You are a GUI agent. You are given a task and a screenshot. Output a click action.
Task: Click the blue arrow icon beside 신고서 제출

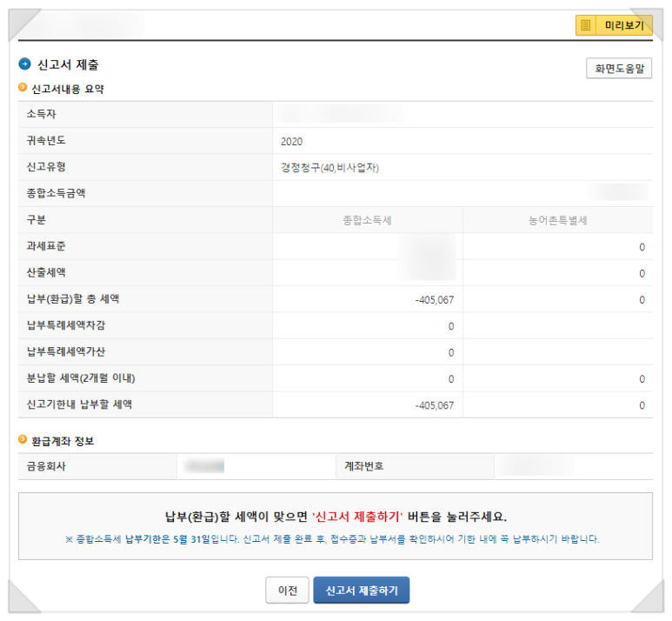tap(24, 63)
